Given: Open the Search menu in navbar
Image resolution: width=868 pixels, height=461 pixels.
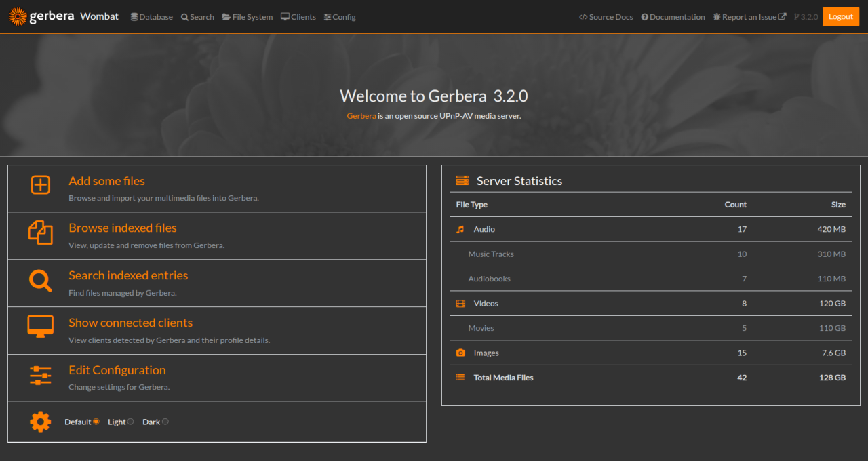Looking at the screenshot, I should coord(197,17).
